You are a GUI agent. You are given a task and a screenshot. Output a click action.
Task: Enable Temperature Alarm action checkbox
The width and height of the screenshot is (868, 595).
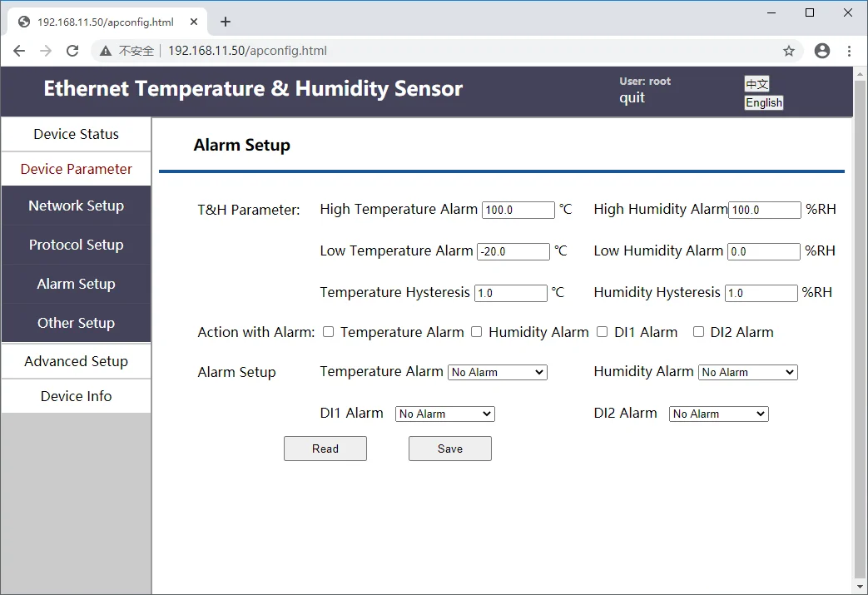(329, 332)
